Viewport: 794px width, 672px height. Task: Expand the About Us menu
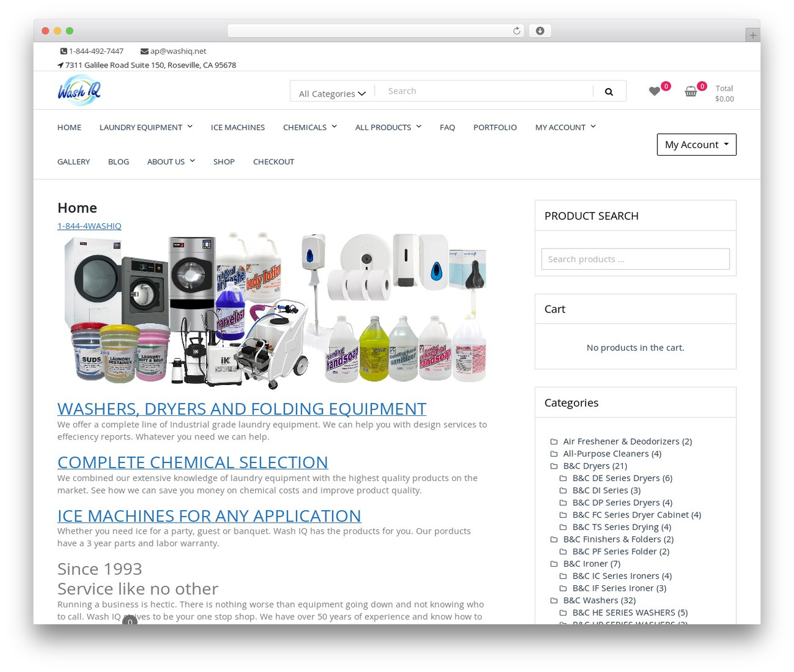click(171, 162)
